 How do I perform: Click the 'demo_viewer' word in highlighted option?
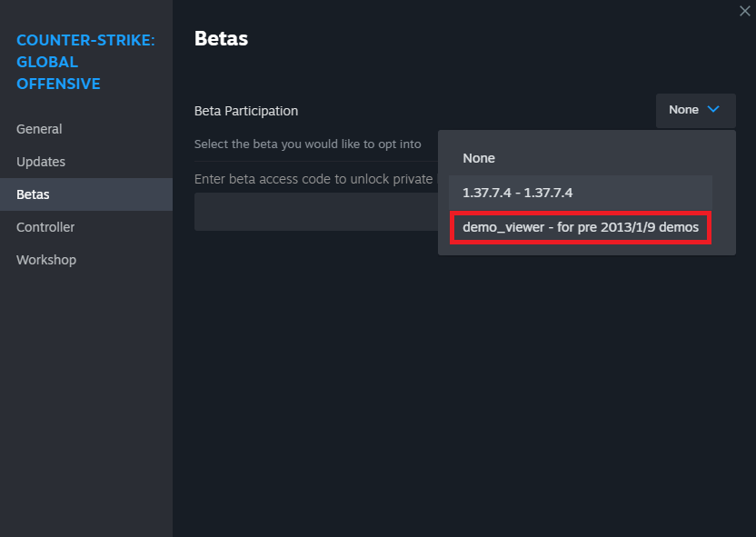pos(502,227)
